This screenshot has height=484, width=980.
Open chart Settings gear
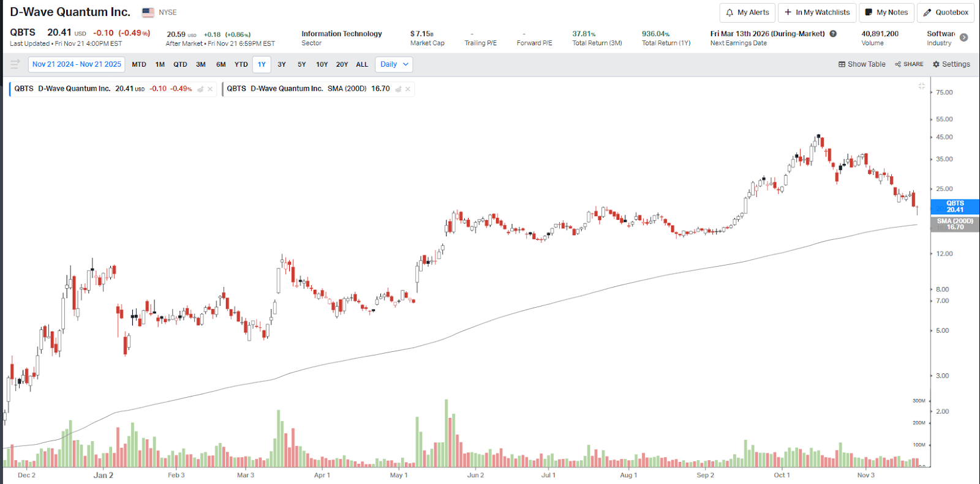(x=951, y=64)
